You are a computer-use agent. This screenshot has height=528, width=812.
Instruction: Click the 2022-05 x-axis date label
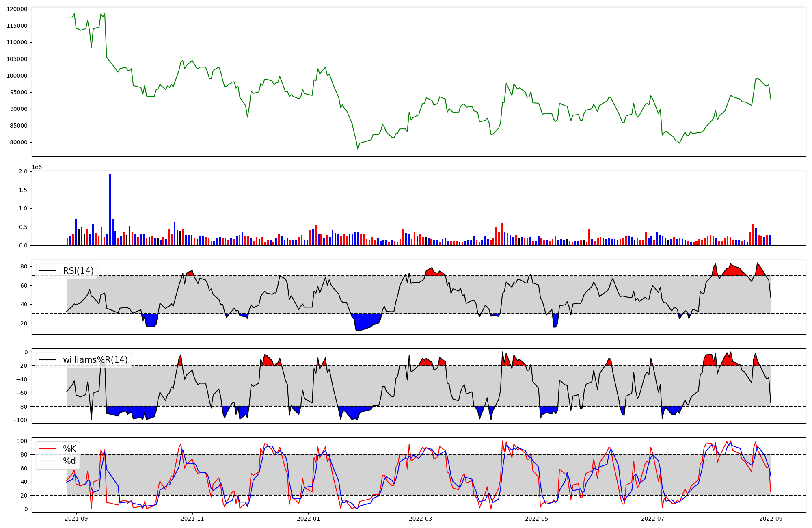click(x=537, y=519)
